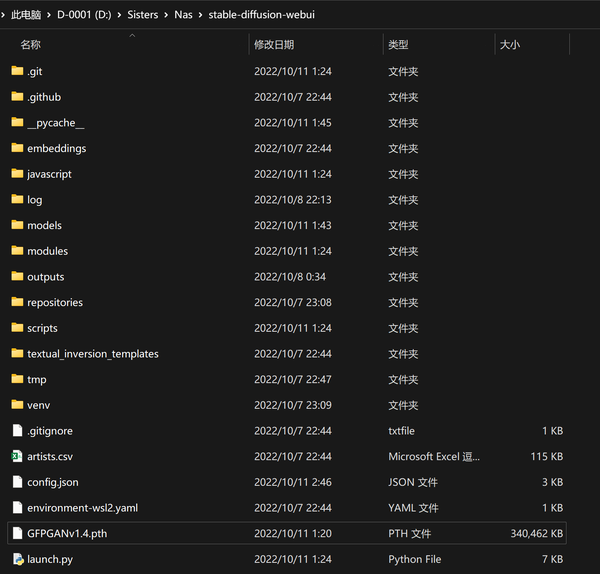Select the models folder icon
The width and height of the screenshot is (600, 574).
point(17,224)
